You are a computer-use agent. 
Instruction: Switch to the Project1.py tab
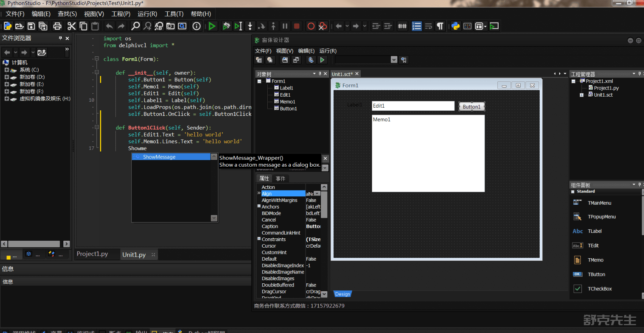point(92,254)
